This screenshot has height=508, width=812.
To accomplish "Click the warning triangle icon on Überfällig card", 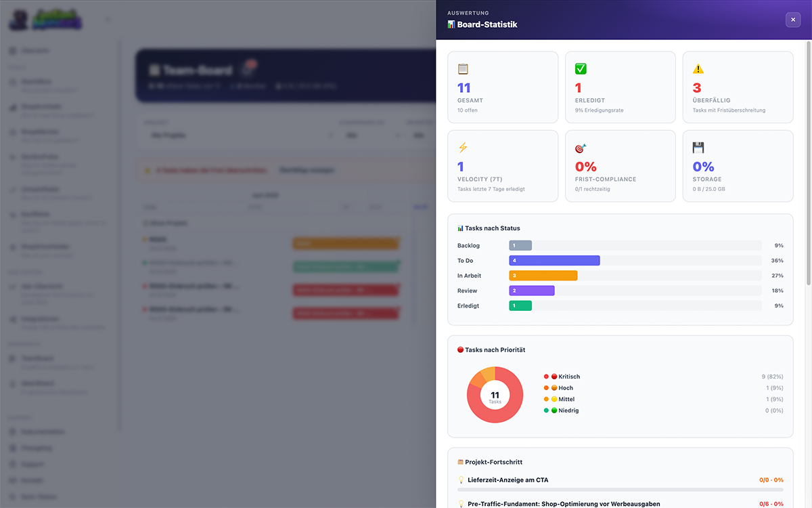I will click(698, 69).
